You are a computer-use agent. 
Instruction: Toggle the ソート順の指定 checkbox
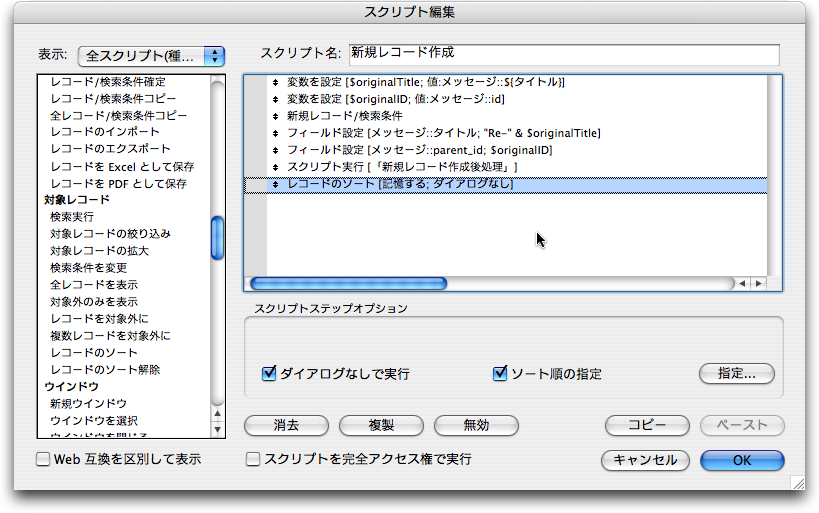(x=501, y=374)
